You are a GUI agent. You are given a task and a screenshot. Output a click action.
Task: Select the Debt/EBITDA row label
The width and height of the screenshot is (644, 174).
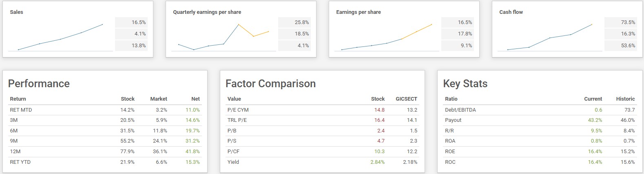point(460,110)
